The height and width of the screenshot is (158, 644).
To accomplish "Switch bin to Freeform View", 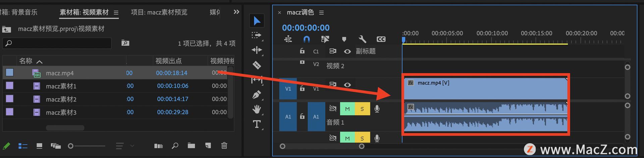I will point(56,146).
